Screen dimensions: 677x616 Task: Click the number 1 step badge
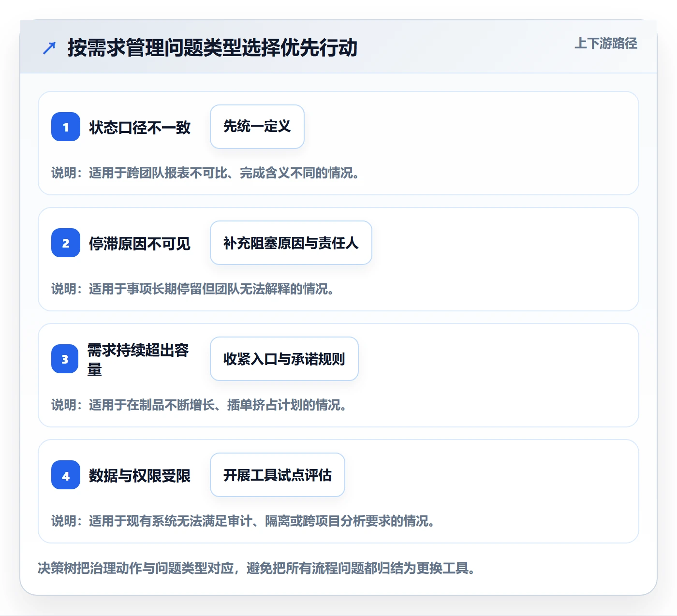coord(66,127)
